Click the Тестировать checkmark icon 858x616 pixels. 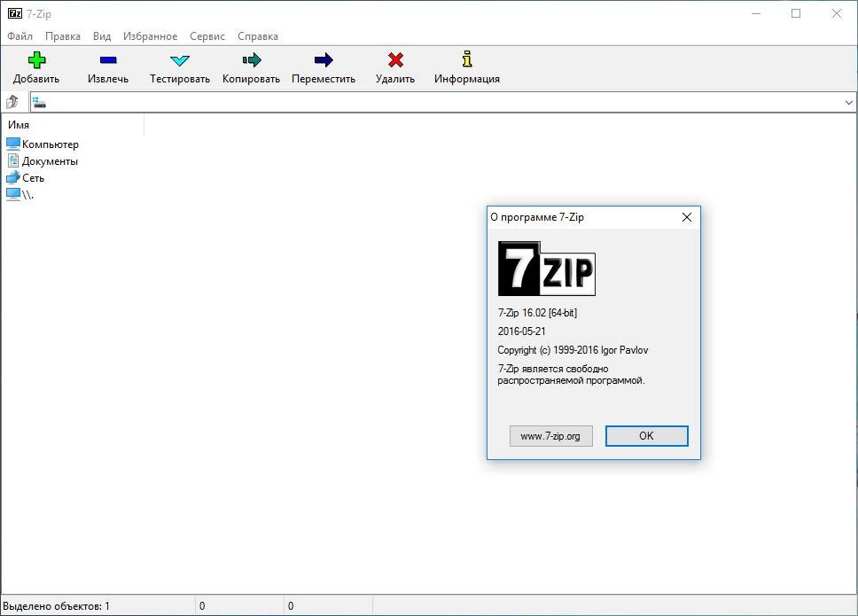pyautogui.click(x=179, y=60)
